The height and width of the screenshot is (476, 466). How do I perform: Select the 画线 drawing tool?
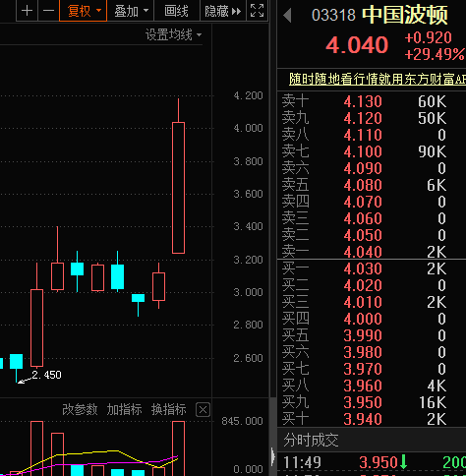[176, 11]
